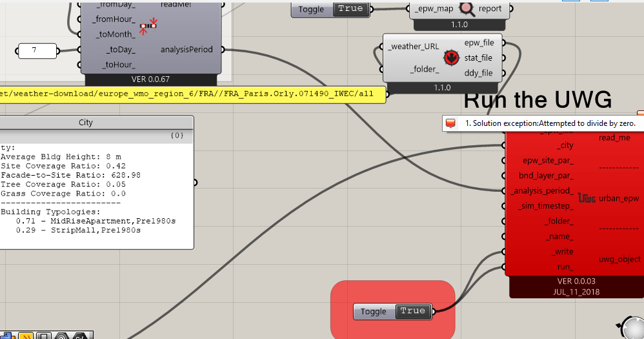Image resolution: width=644 pixels, height=339 pixels.
Task: Click the Facade-to-Site Ratio: 628.98 line
Action: (x=70, y=175)
